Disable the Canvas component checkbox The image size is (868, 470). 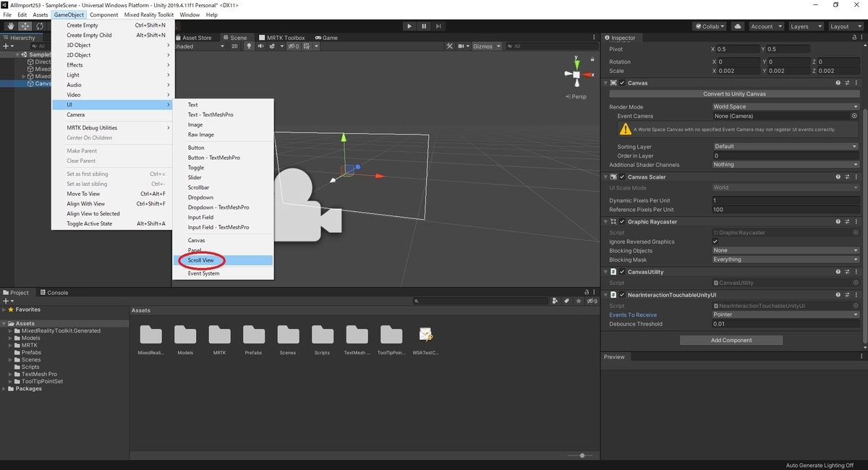point(622,83)
